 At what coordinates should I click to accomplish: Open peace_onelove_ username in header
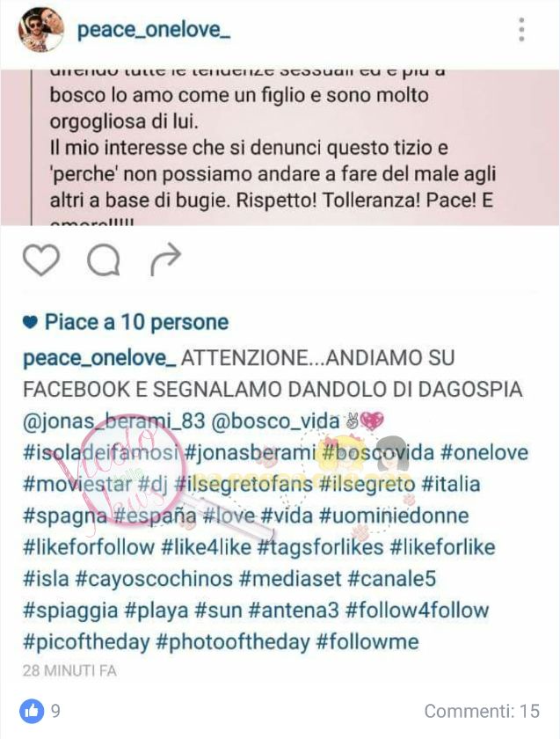(154, 30)
